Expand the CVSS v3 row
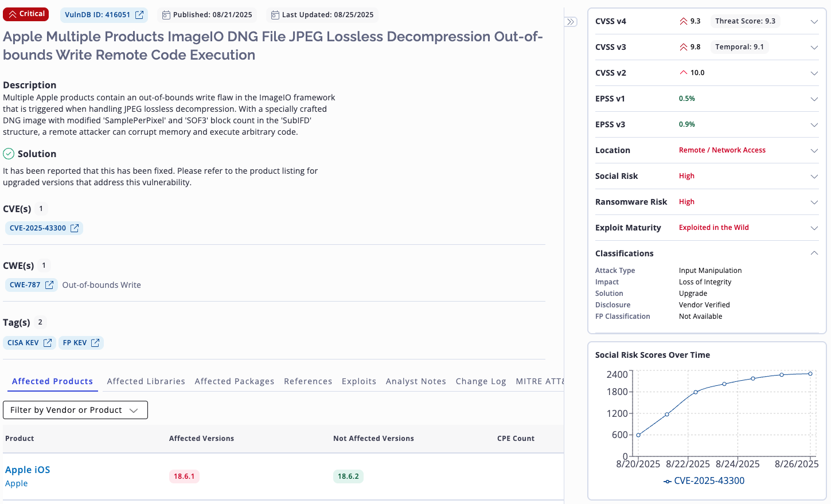The height and width of the screenshot is (504, 831). pyautogui.click(x=814, y=47)
